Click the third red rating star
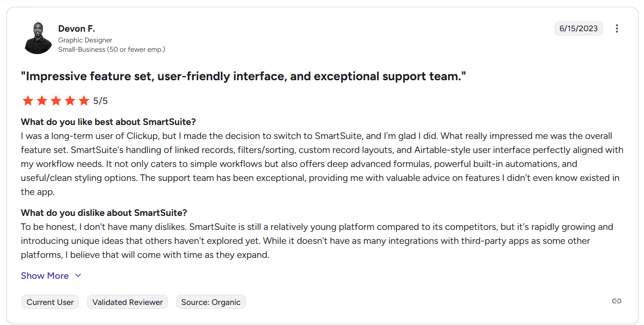 [56, 101]
